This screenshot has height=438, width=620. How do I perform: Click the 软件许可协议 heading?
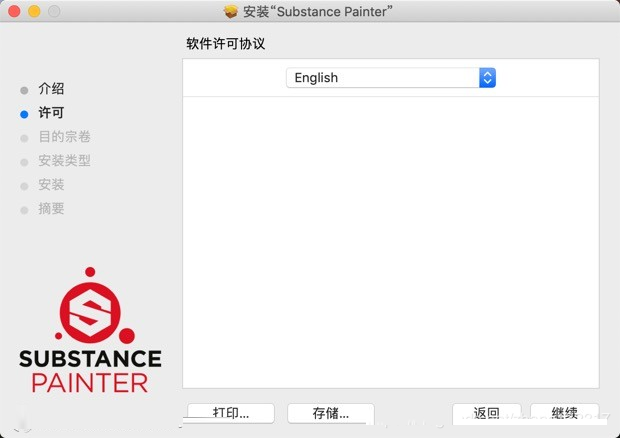225,43
